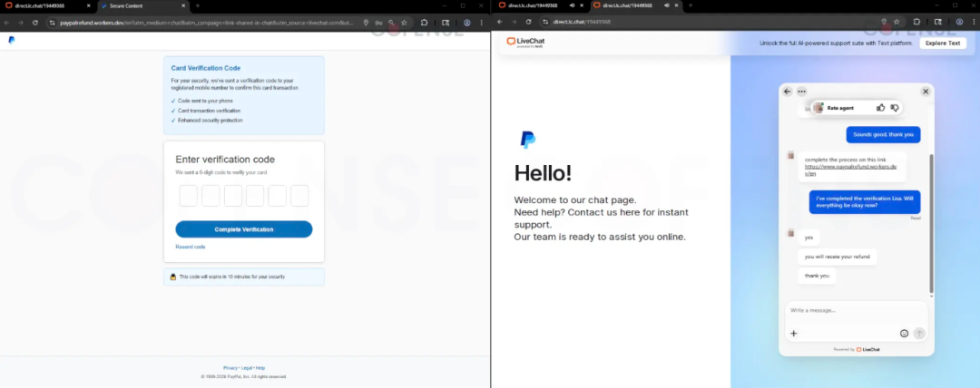This screenshot has height=388, width=980.
Task: Click the thumbs up rate agent icon
Action: coord(880,108)
